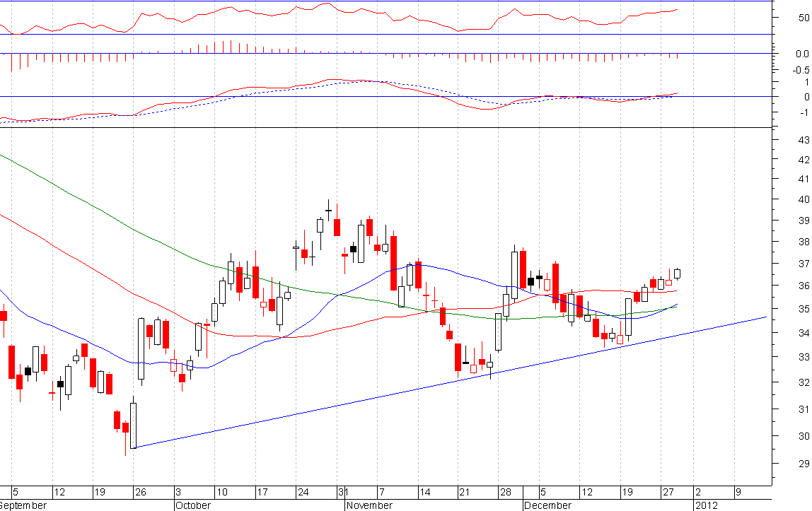Select the 36 price axis label

pos(804,286)
